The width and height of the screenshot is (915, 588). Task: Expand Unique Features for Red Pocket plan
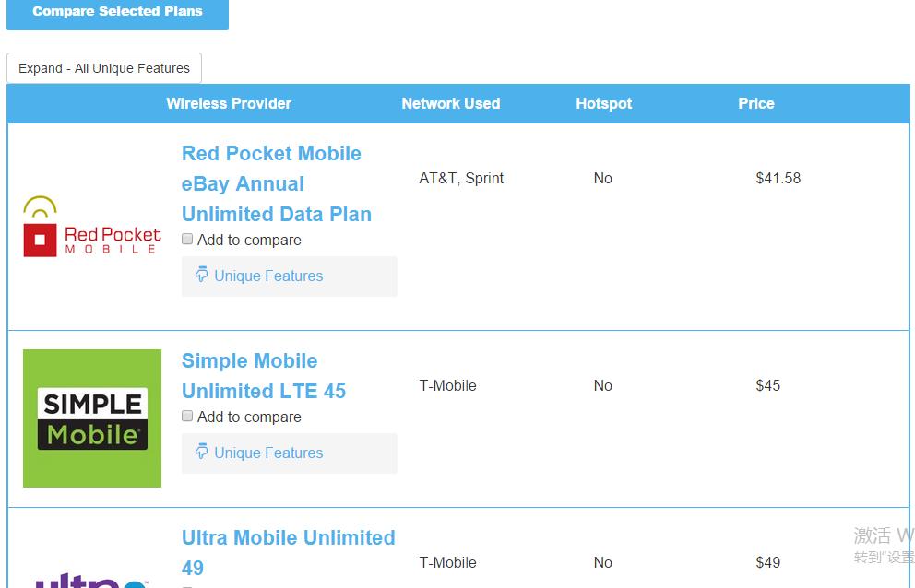[x=268, y=276]
